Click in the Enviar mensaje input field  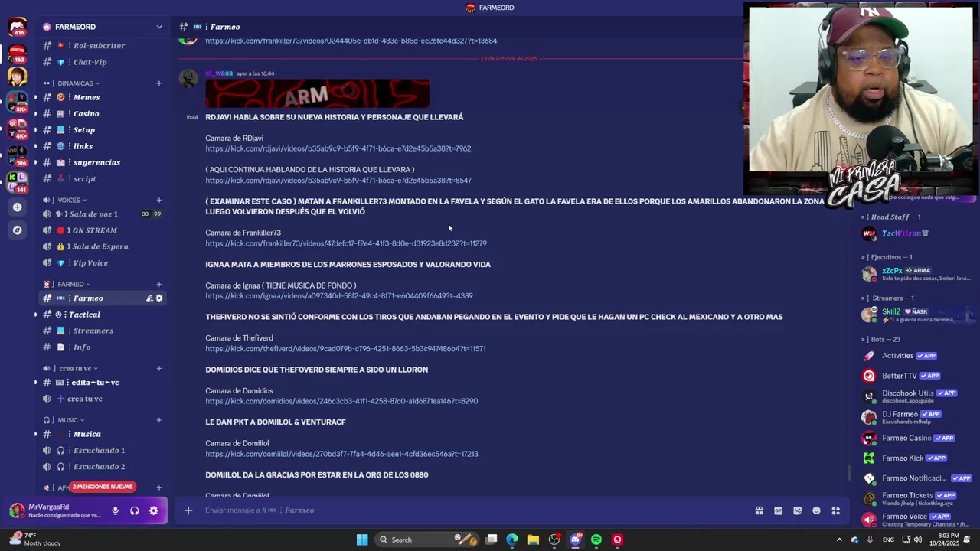pyautogui.click(x=475, y=510)
